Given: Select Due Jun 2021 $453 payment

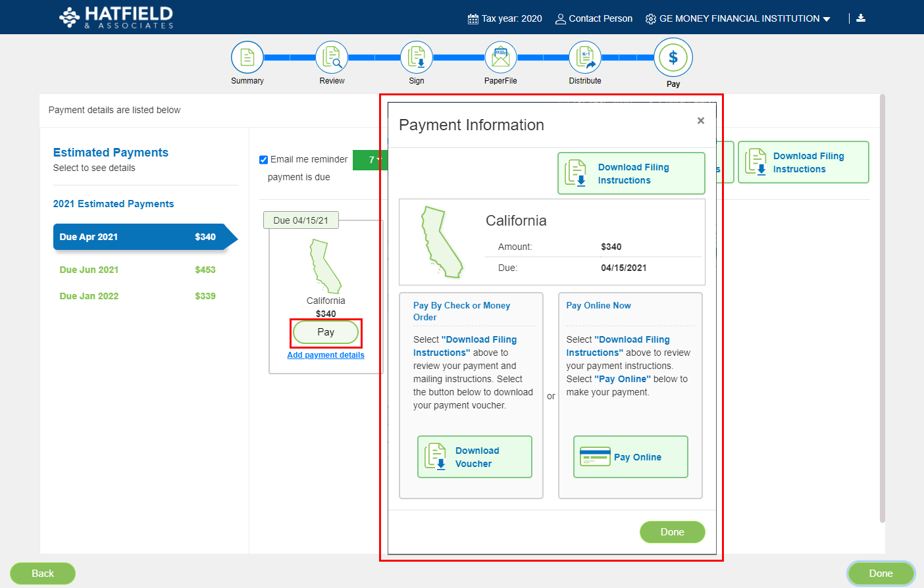Looking at the screenshot, I should click(138, 270).
